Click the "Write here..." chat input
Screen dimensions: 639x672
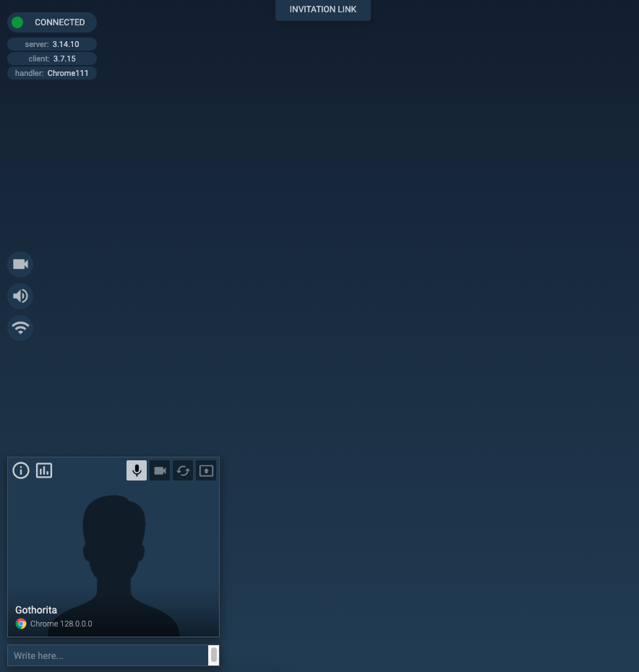108,655
